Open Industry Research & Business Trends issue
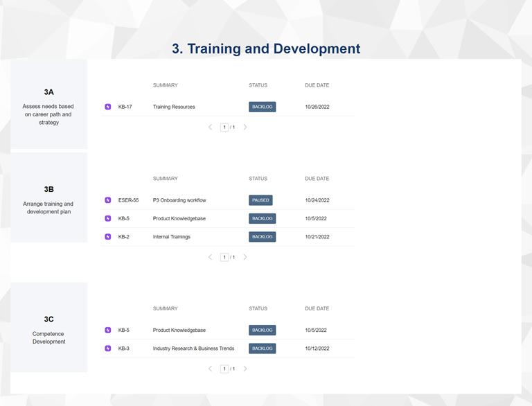 pyautogui.click(x=193, y=348)
